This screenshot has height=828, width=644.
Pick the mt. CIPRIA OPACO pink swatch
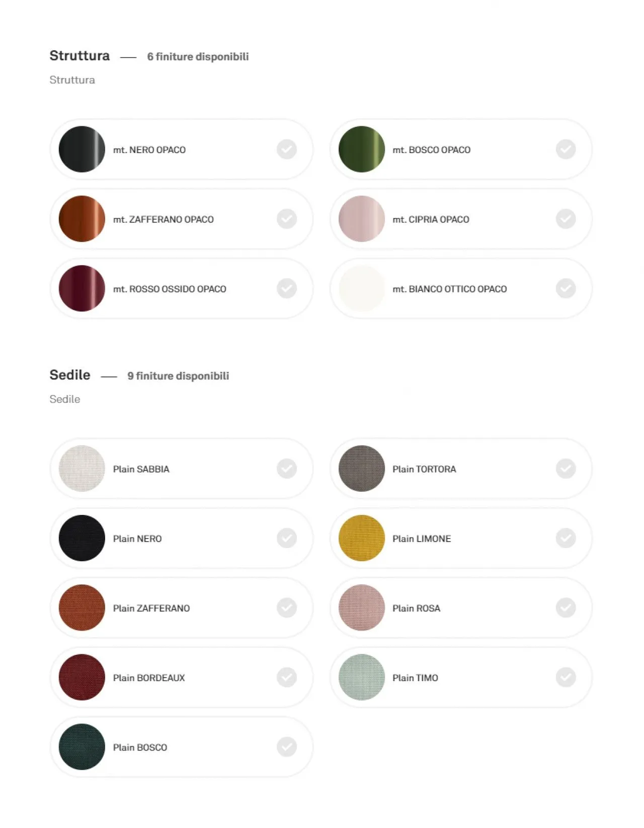(362, 219)
